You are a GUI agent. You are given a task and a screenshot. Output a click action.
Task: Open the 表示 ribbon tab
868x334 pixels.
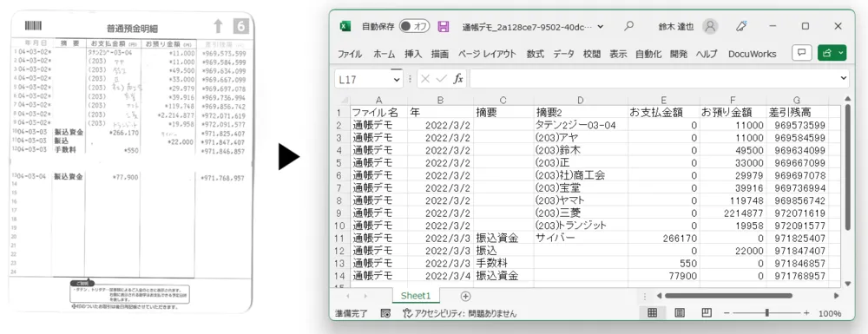618,54
